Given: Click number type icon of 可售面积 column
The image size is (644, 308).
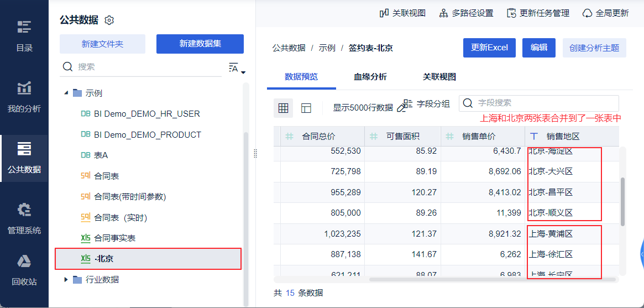Looking at the screenshot, I should tap(374, 137).
